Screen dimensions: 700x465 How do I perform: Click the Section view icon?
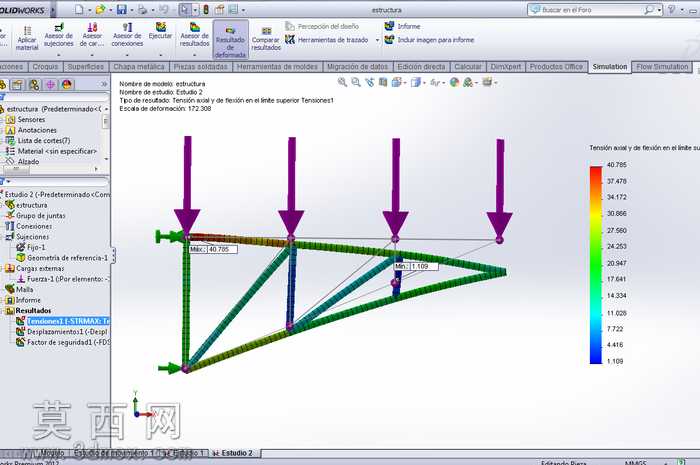[x=383, y=82]
